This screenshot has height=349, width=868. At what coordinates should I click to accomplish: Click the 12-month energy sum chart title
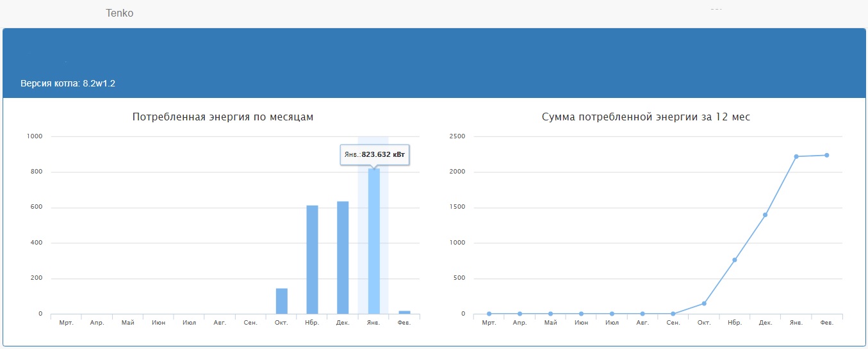point(646,117)
